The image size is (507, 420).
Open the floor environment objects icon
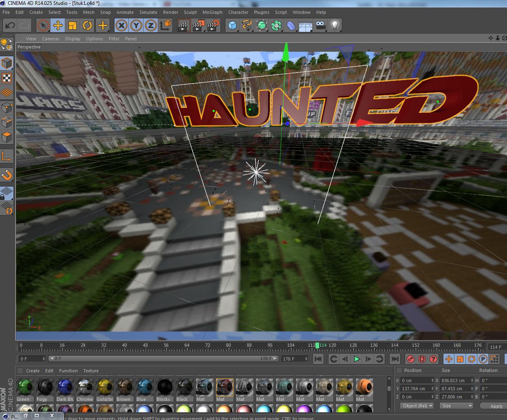306,26
